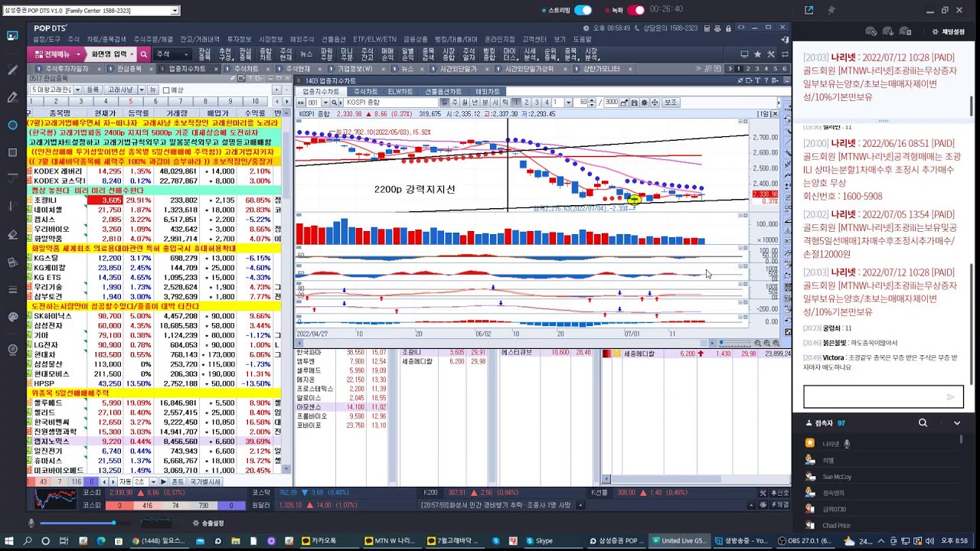The image size is (980, 551).
Task: Toggle the 녹화 recording switch
Action: tap(635, 10)
